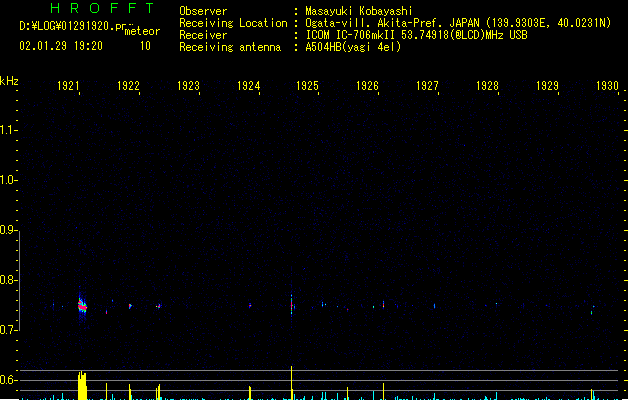
Task: Click time marker 1924
Action: 248,86
